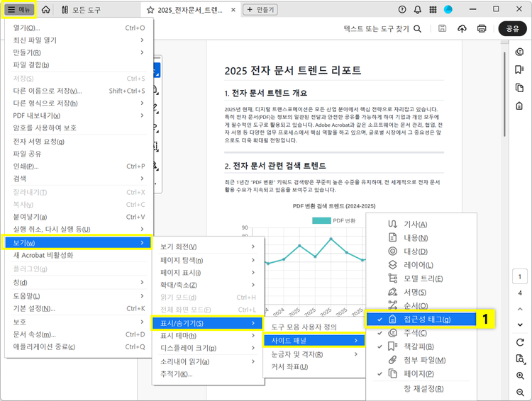Click the vertical document scrollbar
The height and width of the screenshot is (401, 532).
coord(504,94)
